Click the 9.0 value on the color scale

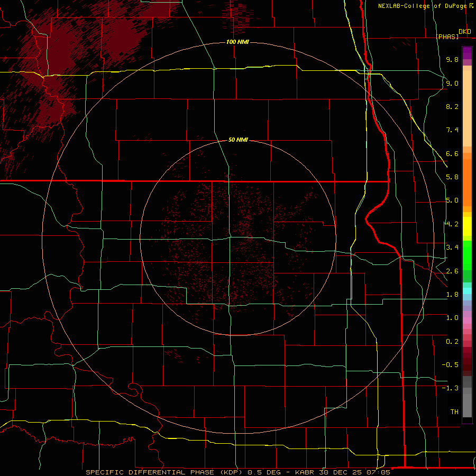(x=452, y=83)
